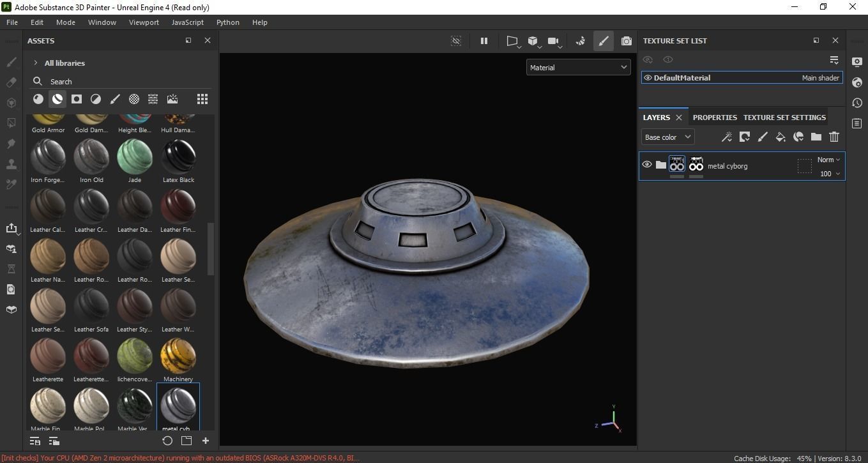The width and height of the screenshot is (868, 463).
Task: Click the assets Search field
Action: tap(121, 81)
